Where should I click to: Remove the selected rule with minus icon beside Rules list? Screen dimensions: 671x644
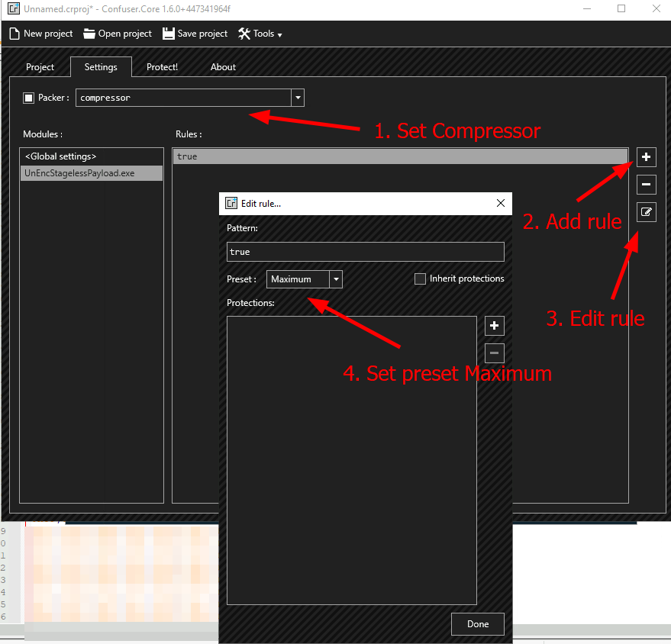tap(646, 185)
